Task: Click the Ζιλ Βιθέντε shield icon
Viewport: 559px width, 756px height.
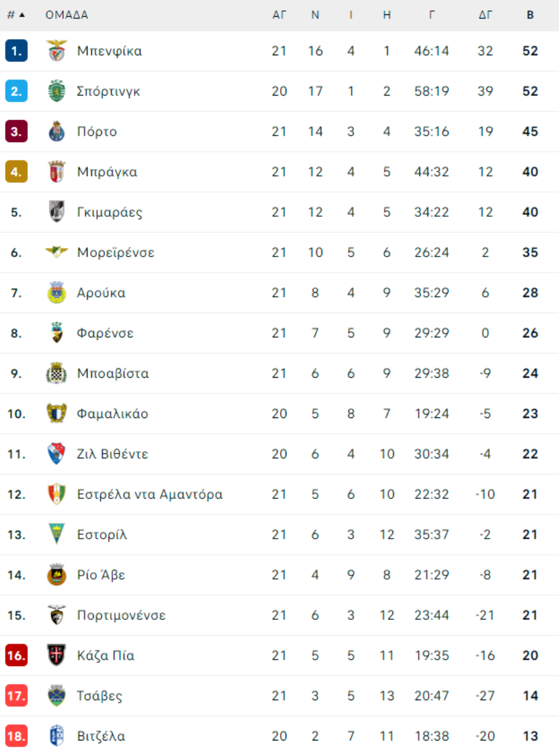Action: click(x=57, y=454)
